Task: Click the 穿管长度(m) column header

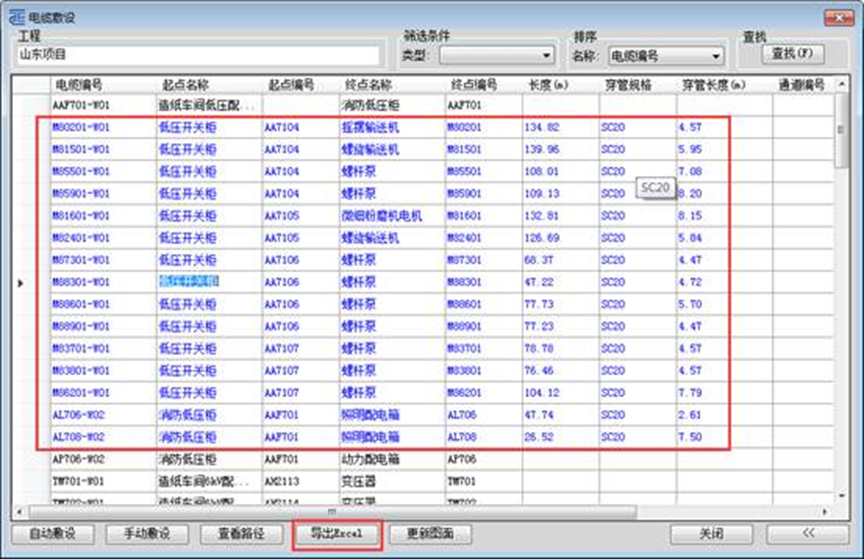Action: point(714,85)
